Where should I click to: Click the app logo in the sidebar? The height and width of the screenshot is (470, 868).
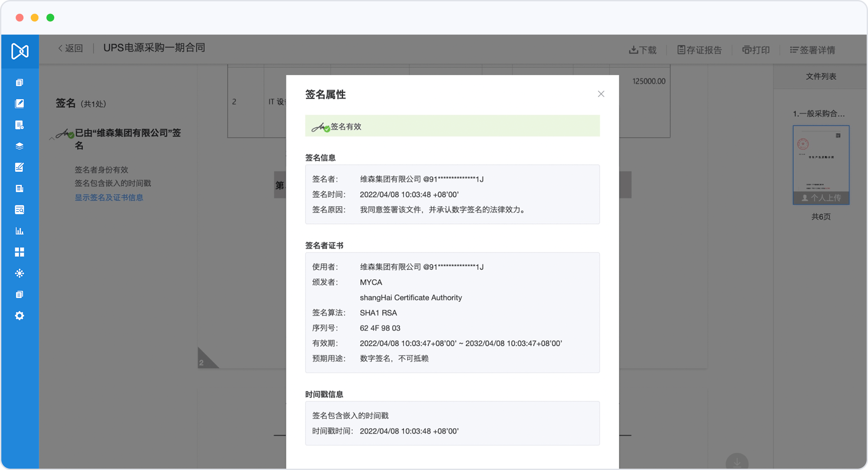[20, 51]
